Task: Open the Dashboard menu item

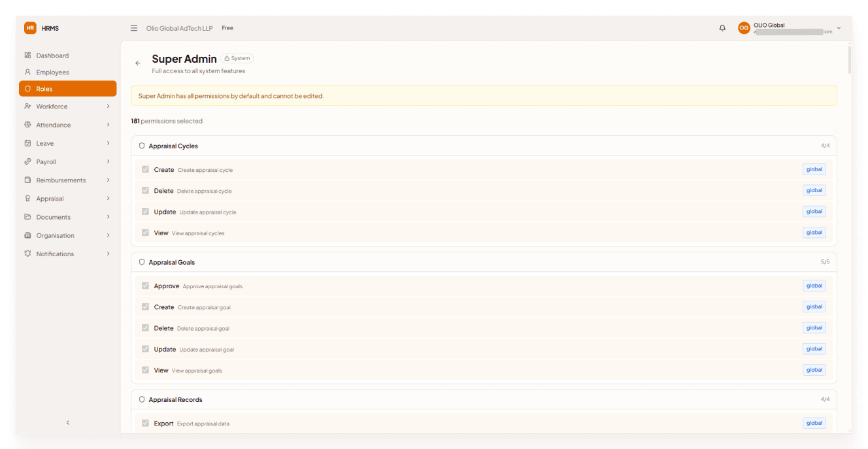Action: [x=68, y=56]
